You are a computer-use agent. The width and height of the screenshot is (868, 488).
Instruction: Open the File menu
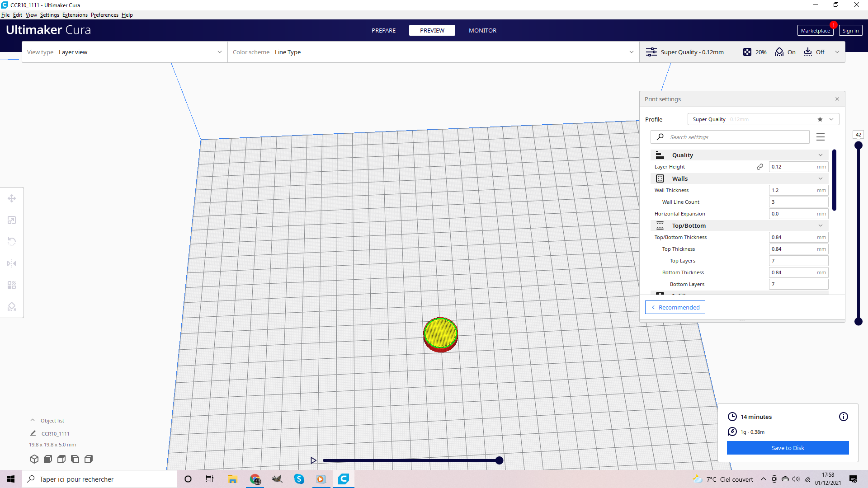click(5, 15)
